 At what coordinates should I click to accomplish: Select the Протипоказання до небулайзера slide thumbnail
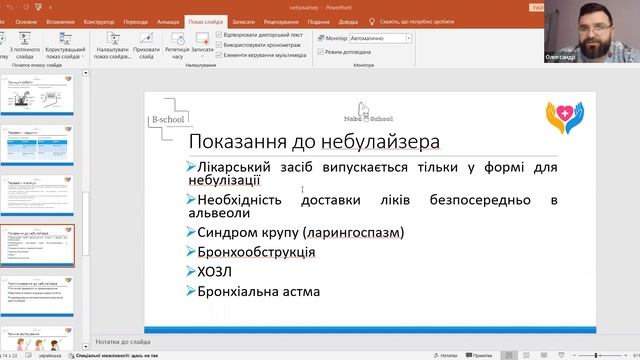point(37,296)
